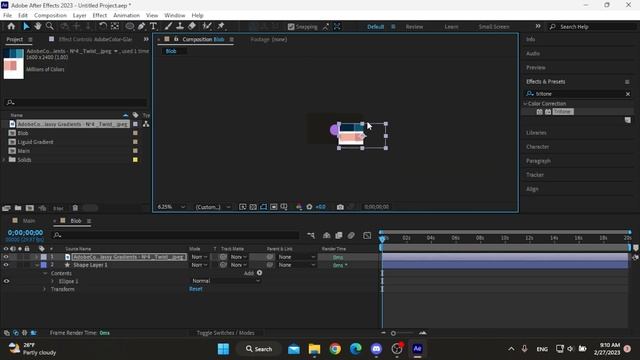
Task: Clear the Effects & Presets search
Action: click(x=628, y=94)
